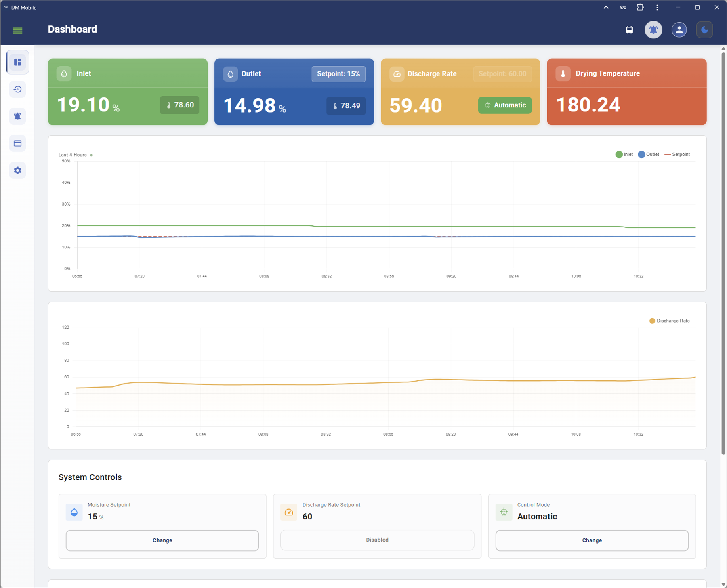Click the Outlet droplet icon

230,74
